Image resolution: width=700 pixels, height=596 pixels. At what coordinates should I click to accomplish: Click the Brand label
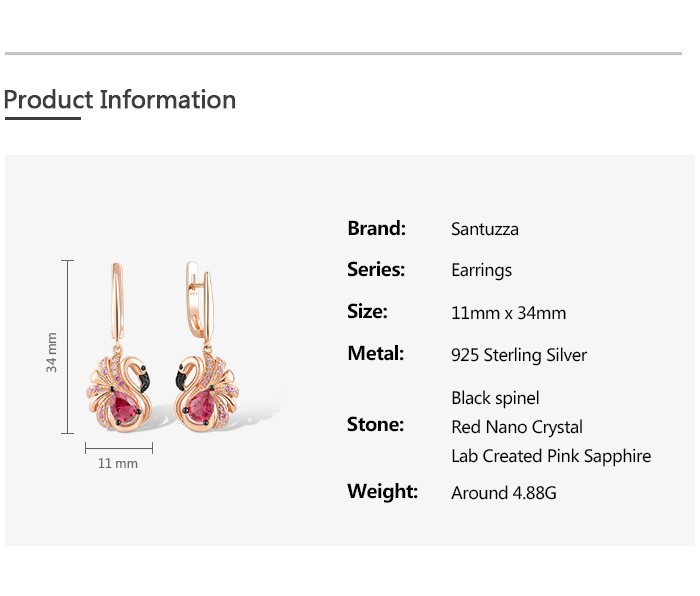(x=376, y=228)
